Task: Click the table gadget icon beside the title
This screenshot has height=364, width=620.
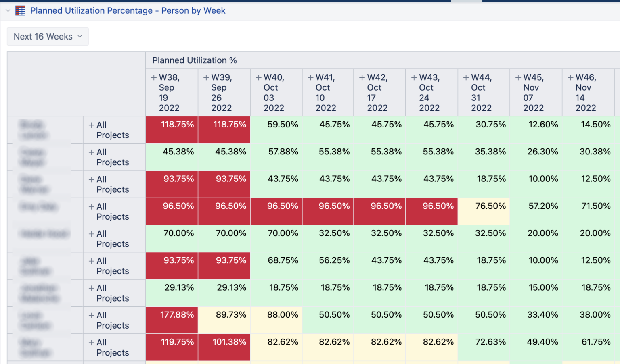Action: (x=20, y=10)
